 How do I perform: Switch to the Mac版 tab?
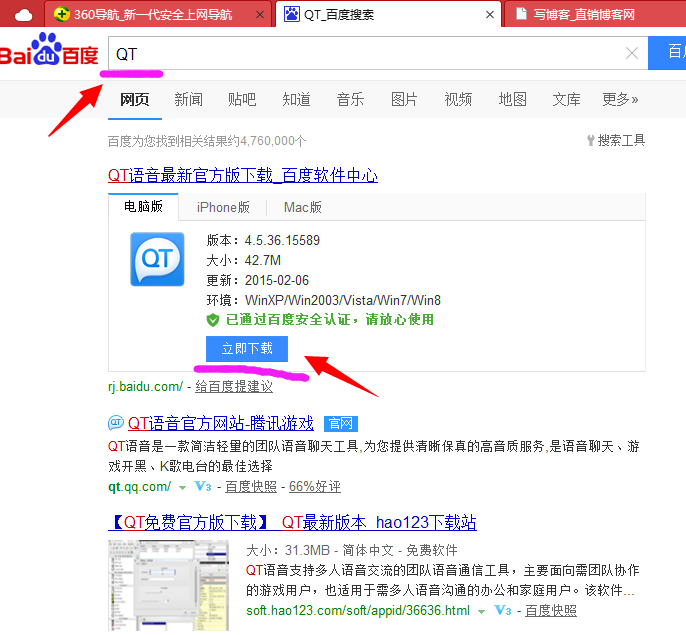coord(302,207)
